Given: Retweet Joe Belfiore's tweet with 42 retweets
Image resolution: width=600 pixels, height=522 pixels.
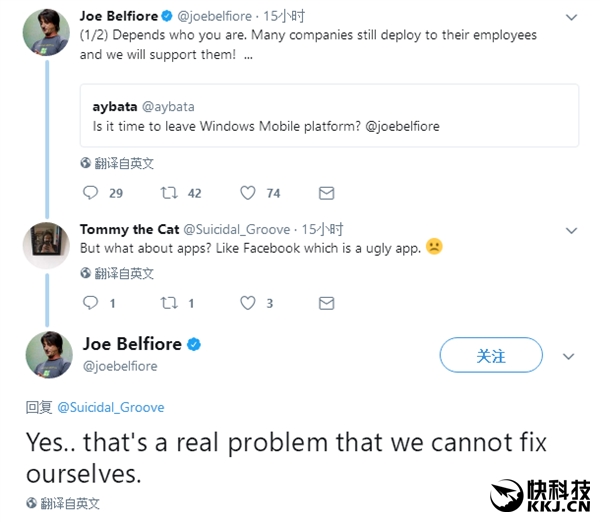Looking at the screenshot, I should (x=169, y=193).
